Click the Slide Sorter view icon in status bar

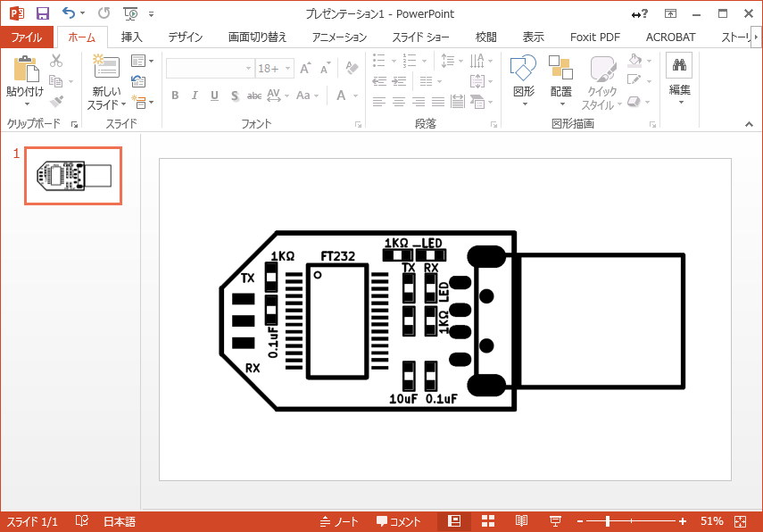[x=488, y=521]
